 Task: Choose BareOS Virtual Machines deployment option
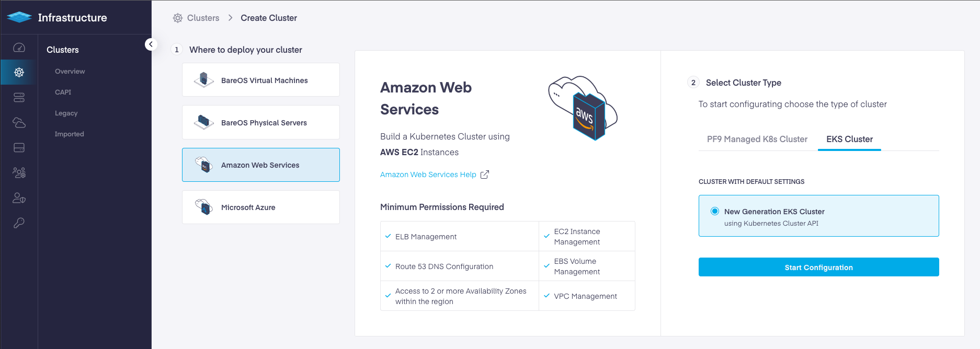click(x=260, y=80)
